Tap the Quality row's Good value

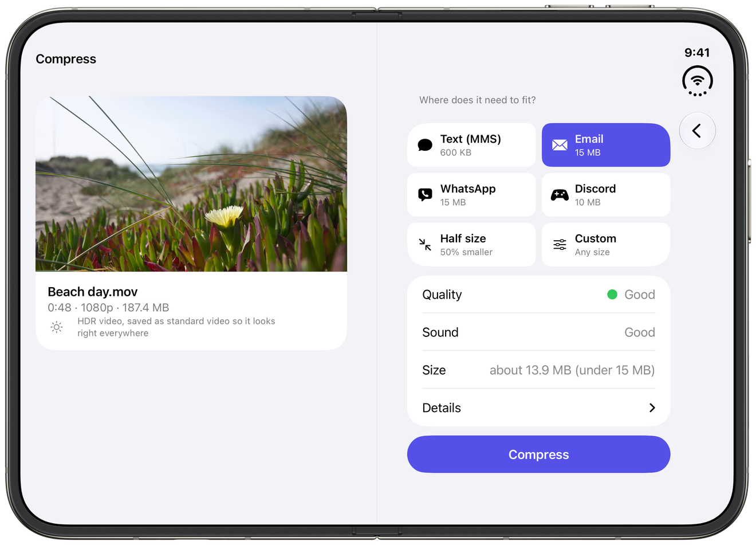pyautogui.click(x=640, y=295)
